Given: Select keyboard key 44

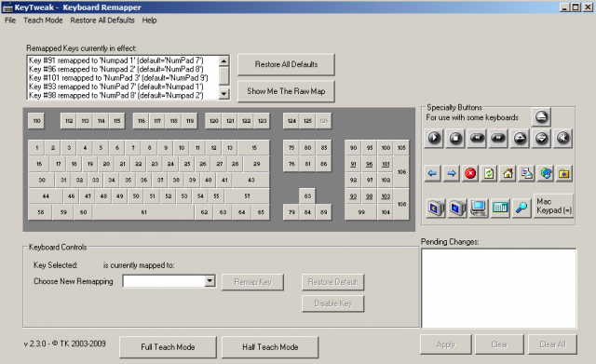Looking at the screenshot, I should click(46, 196).
